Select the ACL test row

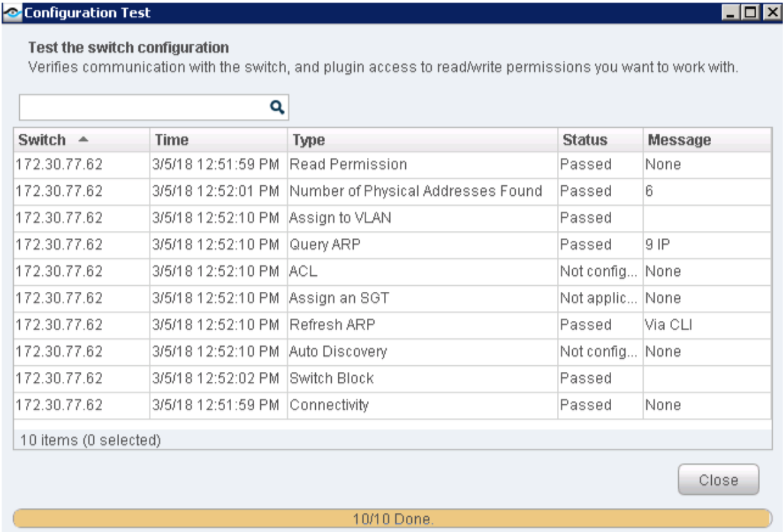[x=302, y=271]
